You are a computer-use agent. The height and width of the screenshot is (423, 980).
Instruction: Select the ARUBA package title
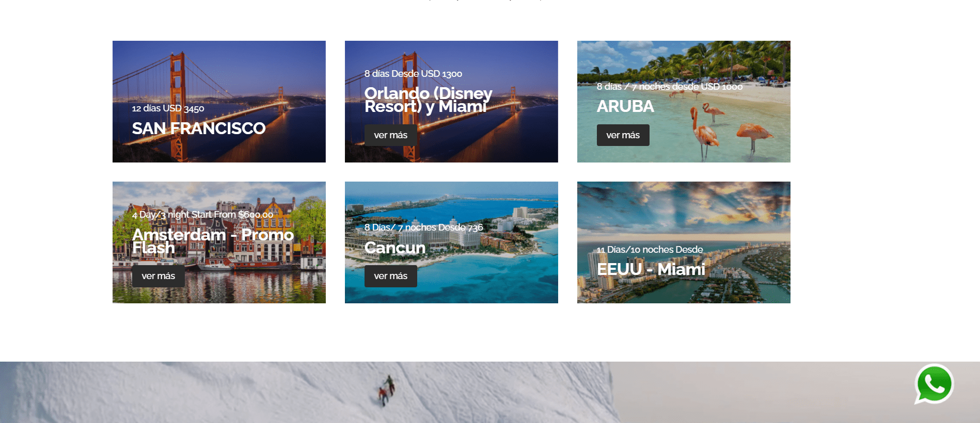(x=625, y=106)
